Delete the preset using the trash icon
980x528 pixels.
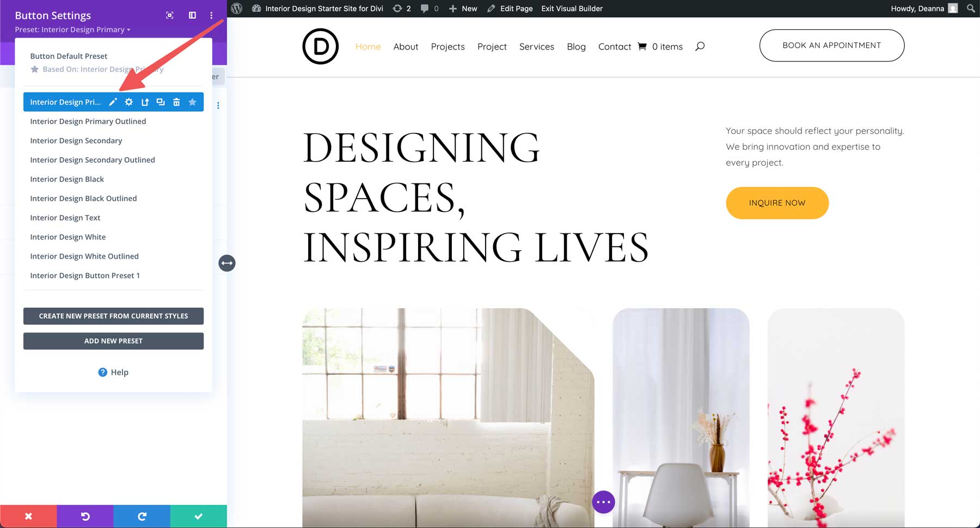pyautogui.click(x=176, y=102)
